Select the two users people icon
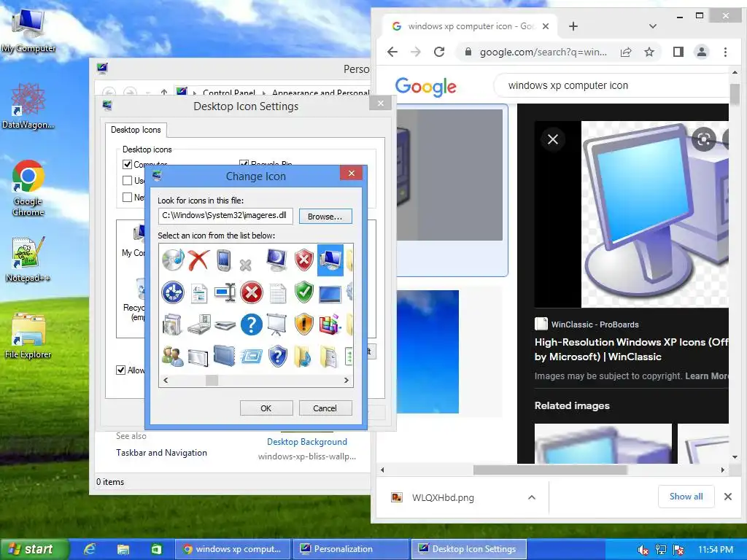747x560 pixels. 172,356
